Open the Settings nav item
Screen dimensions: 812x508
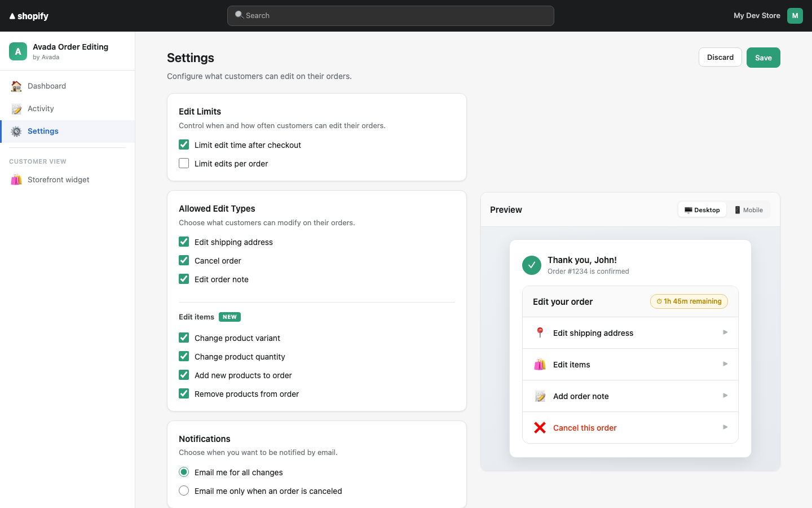(x=68, y=132)
